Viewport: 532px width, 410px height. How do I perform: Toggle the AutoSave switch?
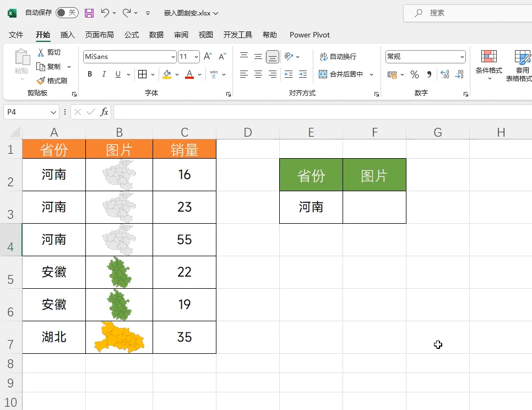tap(67, 13)
